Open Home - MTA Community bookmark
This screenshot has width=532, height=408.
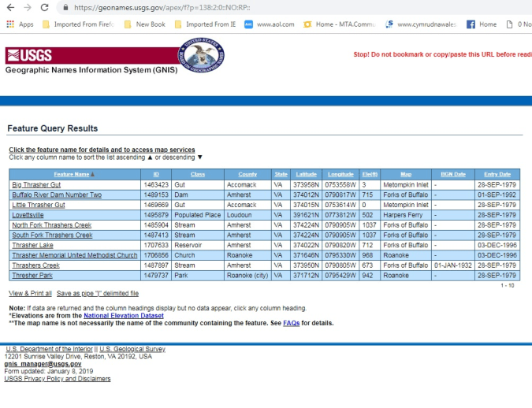340,24
